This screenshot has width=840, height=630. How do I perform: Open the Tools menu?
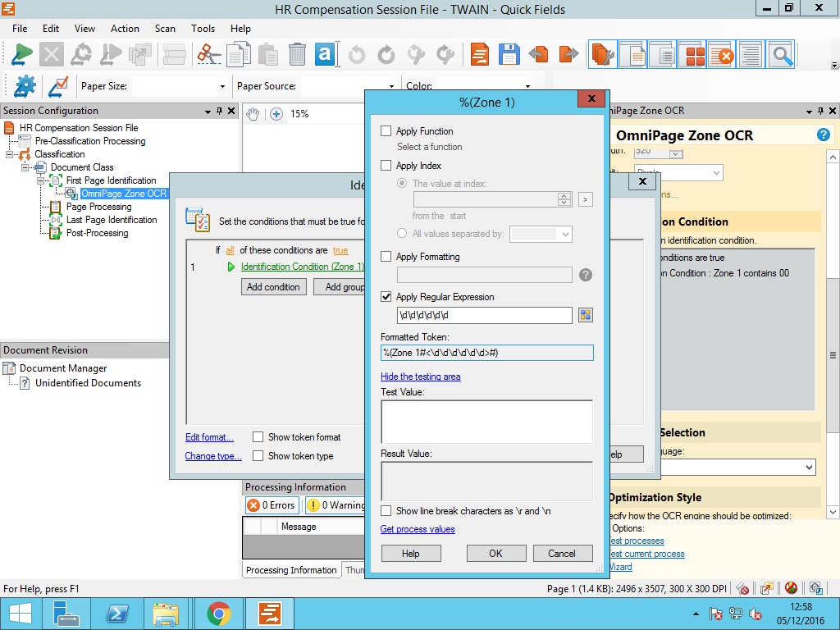point(203,29)
